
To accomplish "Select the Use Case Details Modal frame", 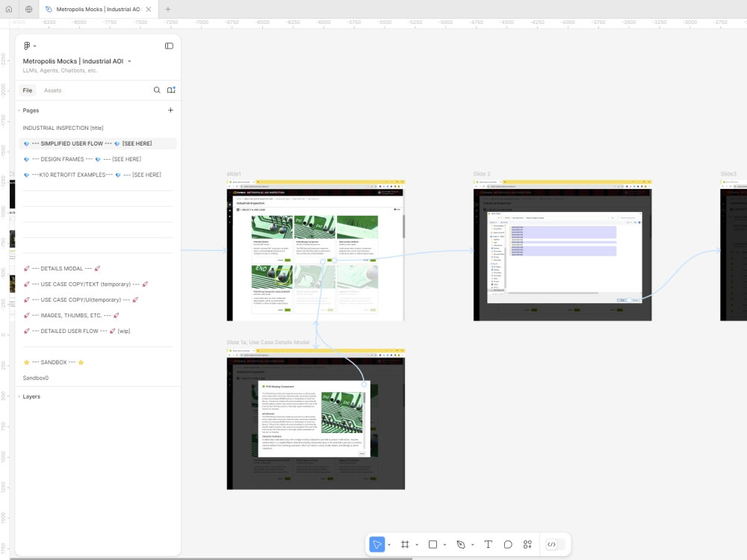I will tap(315, 419).
